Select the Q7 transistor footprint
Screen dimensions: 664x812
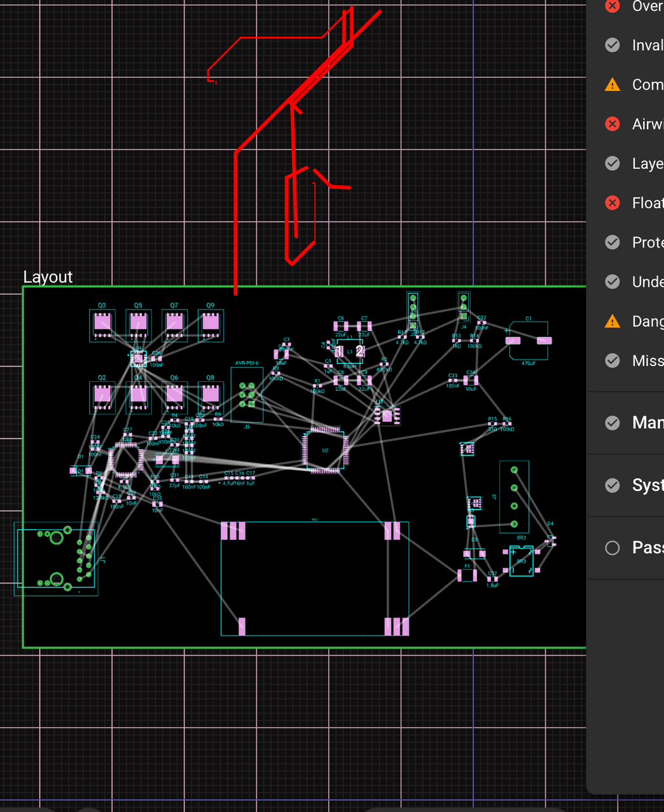[x=174, y=325]
